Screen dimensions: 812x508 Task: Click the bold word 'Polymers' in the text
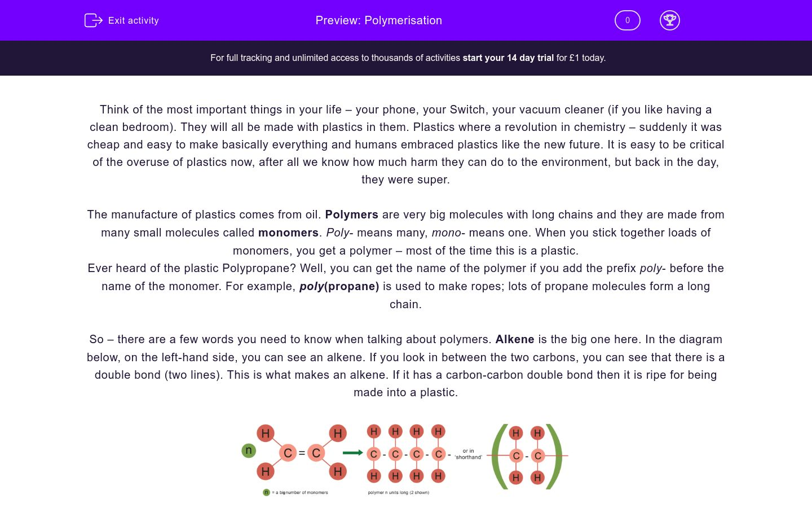pos(351,214)
